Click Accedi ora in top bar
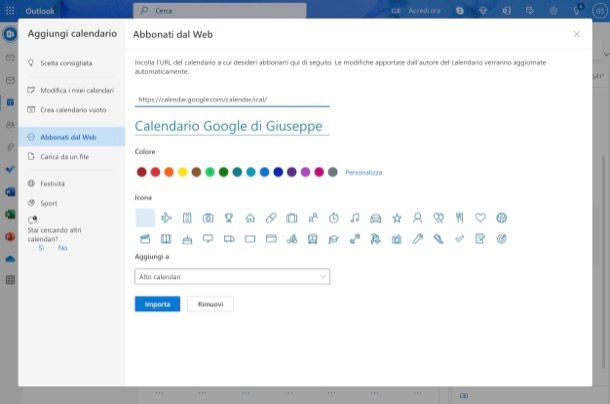The width and height of the screenshot is (610, 404). pyautogui.click(x=424, y=11)
